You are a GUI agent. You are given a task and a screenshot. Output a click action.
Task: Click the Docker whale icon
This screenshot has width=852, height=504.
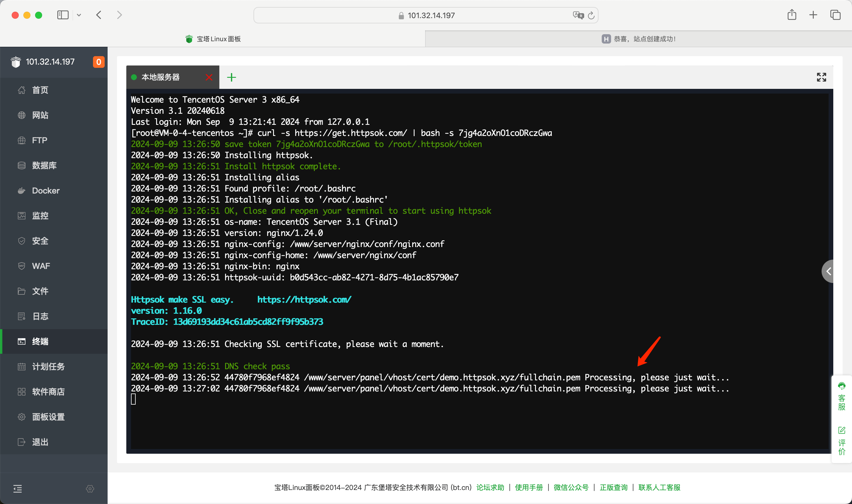[x=21, y=191]
